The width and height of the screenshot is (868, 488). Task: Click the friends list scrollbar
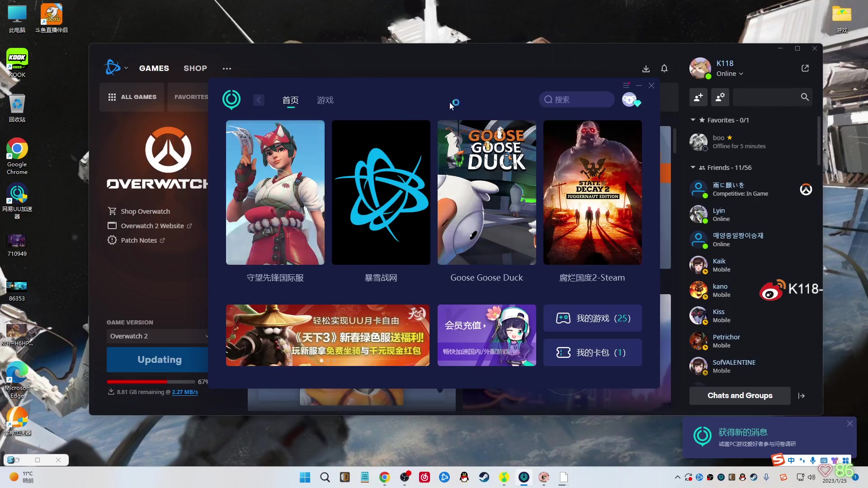[819, 141]
